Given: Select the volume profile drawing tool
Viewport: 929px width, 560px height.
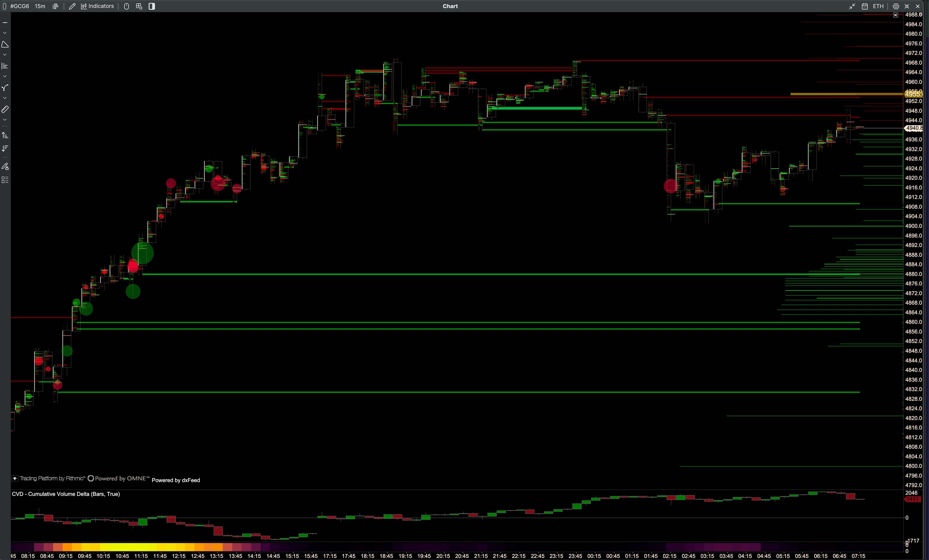Looking at the screenshot, I should point(5,66).
